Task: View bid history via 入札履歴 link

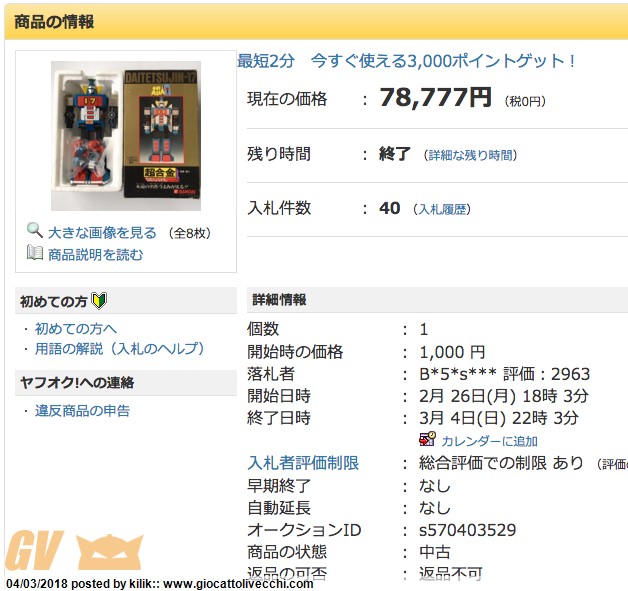Action: click(x=442, y=209)
